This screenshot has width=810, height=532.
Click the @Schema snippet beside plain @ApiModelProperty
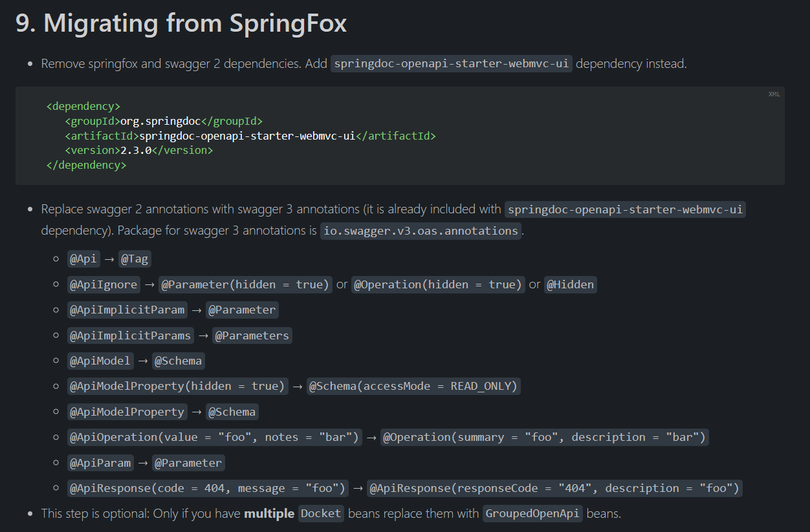click(x=232, y=412)
